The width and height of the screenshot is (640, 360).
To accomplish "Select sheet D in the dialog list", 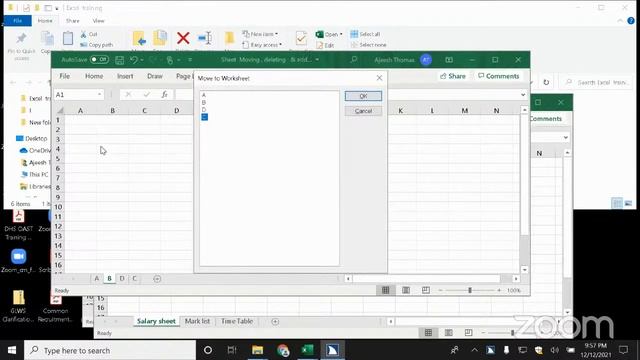I will pos(204,110).
